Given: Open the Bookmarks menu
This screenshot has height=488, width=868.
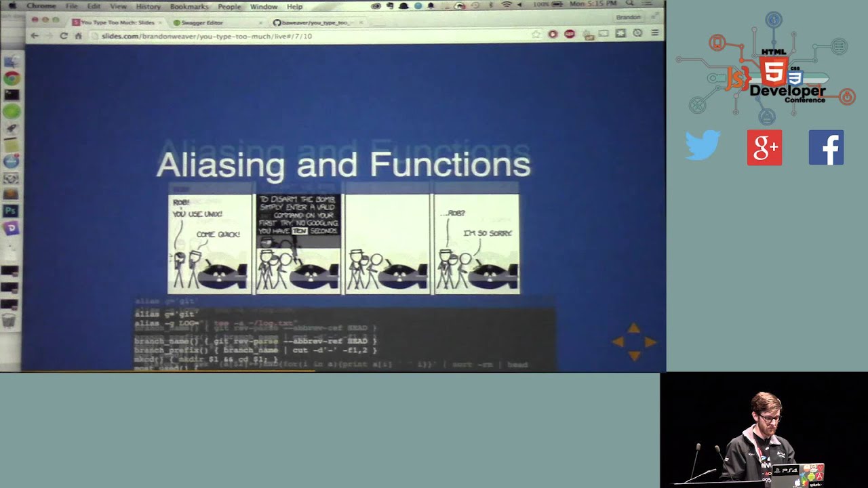Looking at the screenshot, I should pyautogui.click(x=189, y=6).
